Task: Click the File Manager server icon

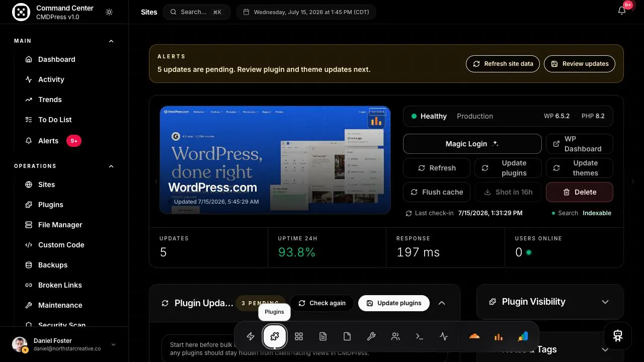Action: (29, 225)
